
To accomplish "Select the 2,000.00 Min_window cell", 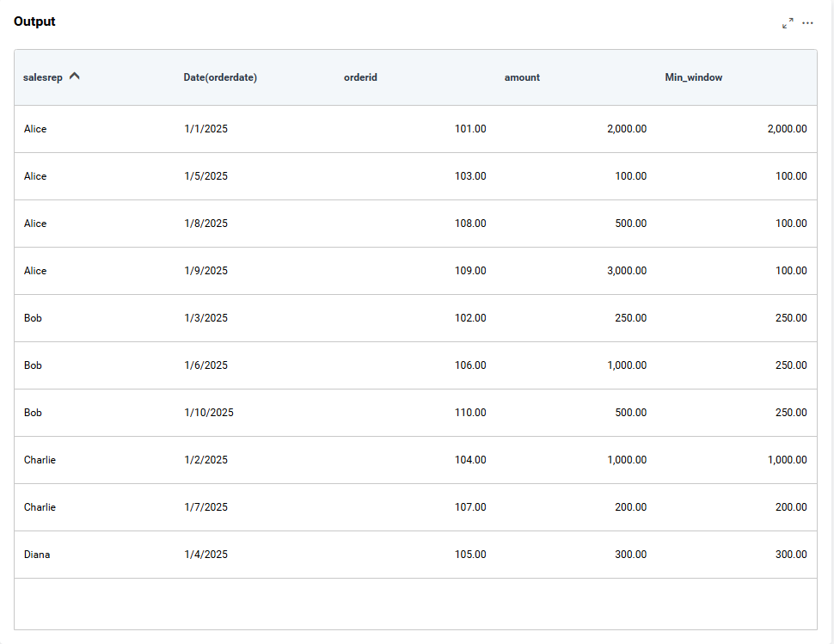I will click(x=787, y=129).
